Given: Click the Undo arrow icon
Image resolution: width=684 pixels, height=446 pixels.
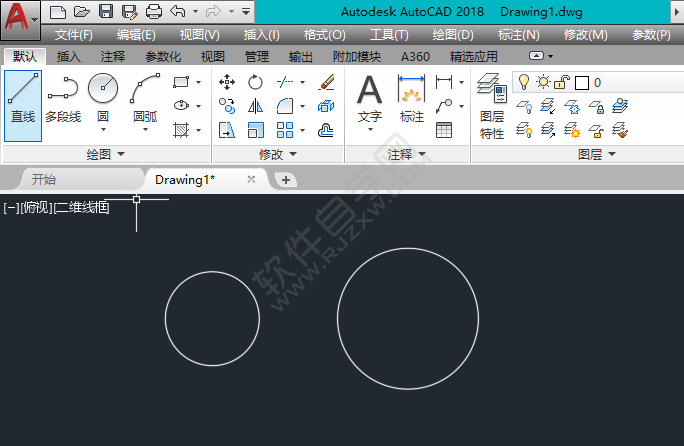Looking at the screenshot, I should click(x=178, y=11).
